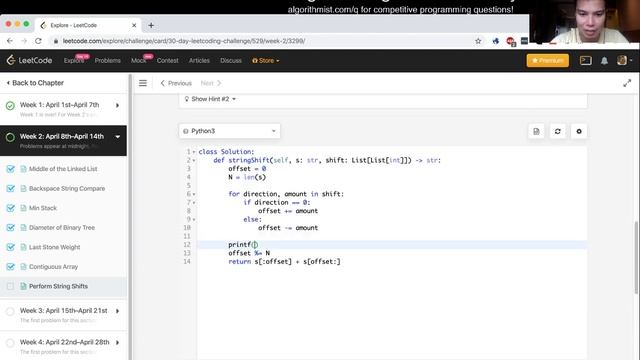Expand Week 4: April 22nd-April 28th
This screenshot has width=640, height=360.
point(118,342)
